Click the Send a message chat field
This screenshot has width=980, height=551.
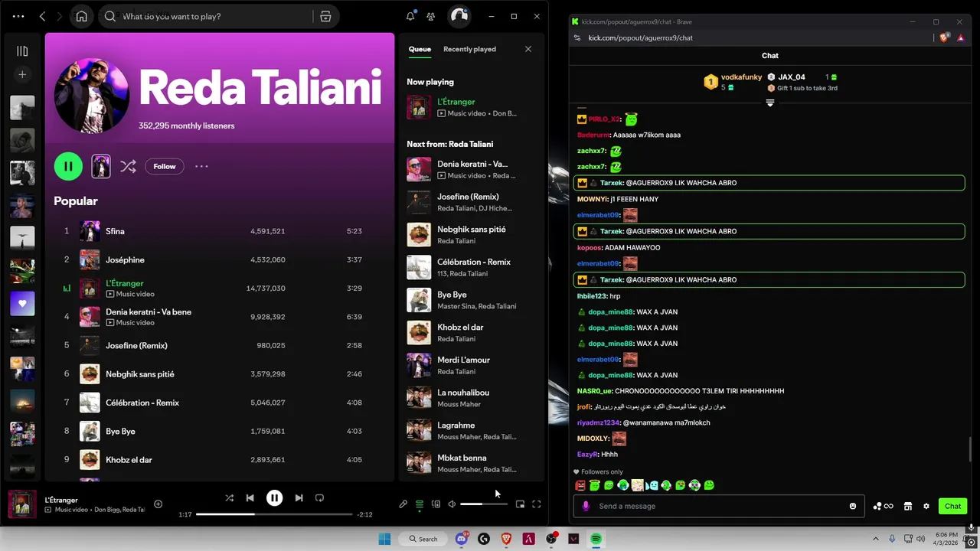pyautogui.click(x=719, y=506)
